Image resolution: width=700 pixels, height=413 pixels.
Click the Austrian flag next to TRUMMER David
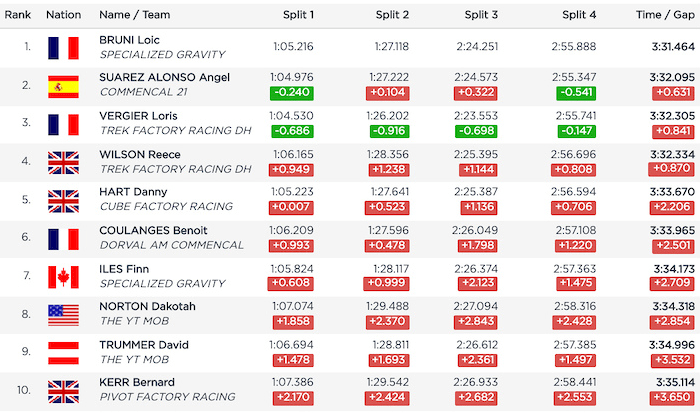click(63, 352)
